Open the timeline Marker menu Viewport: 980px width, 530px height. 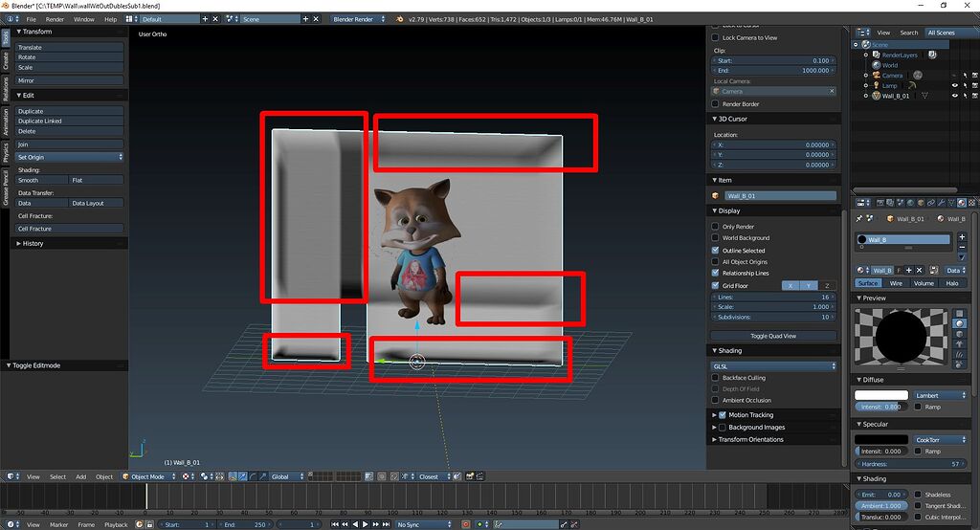click(58, 524)
